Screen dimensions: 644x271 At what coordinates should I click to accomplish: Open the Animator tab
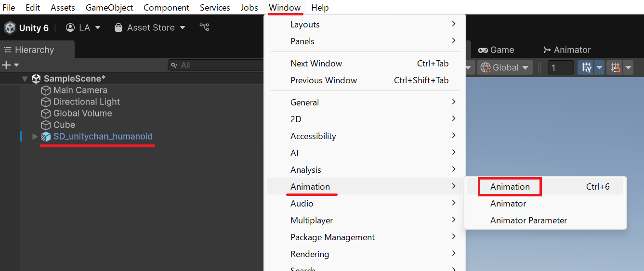point(566,50)
